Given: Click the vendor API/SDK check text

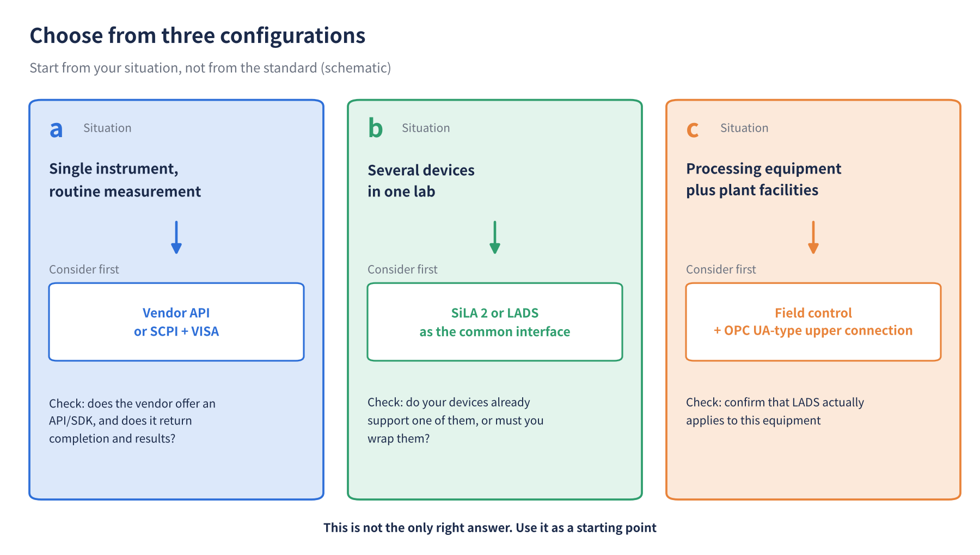Looking at the screenshot, I should [132, 421].
